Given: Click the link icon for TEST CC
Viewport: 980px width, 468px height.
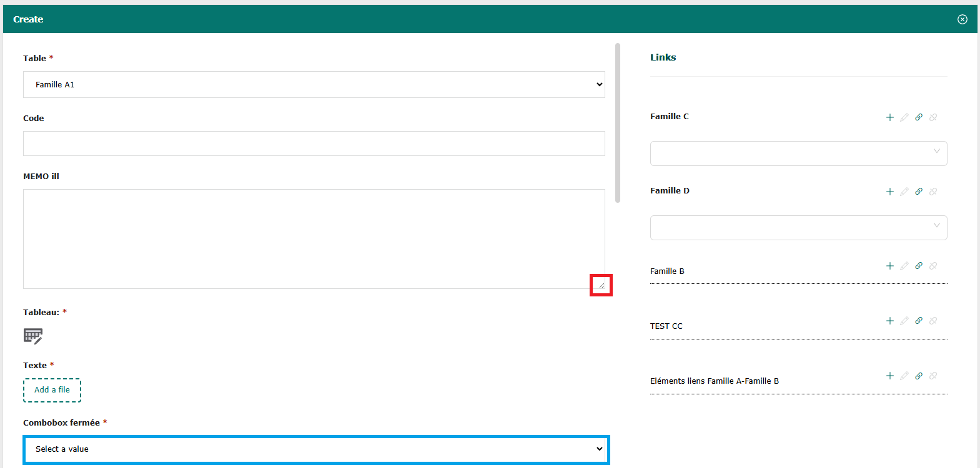Looking at the screenshot, I should (919, 321).
